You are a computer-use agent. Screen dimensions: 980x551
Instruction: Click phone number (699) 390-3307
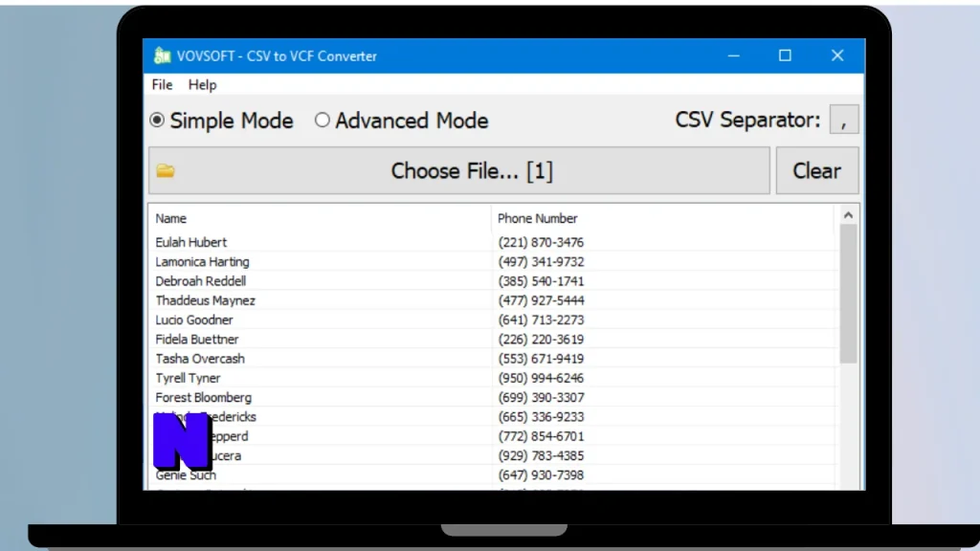(x=541, y=397)
